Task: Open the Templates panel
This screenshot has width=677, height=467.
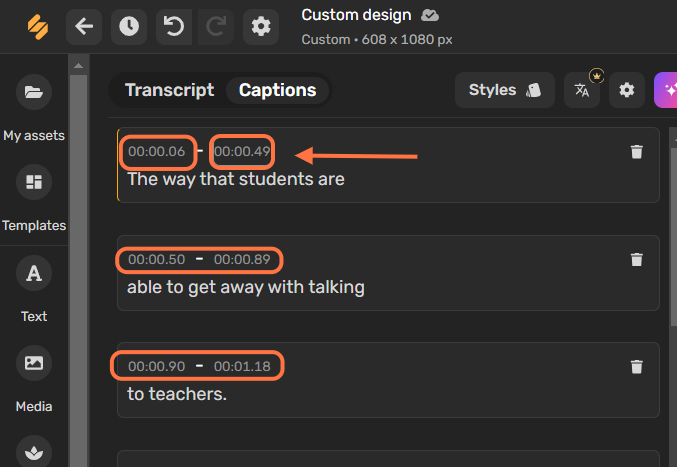Action: click(x=34, y=182)
